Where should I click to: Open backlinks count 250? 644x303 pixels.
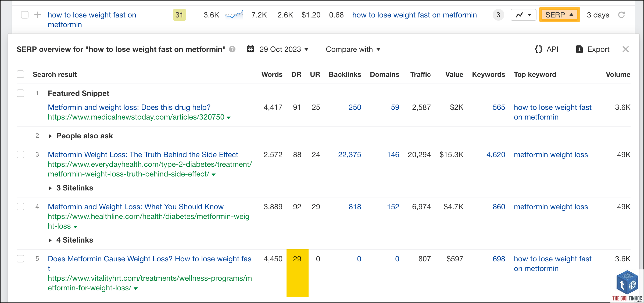(x=355, y=107)
